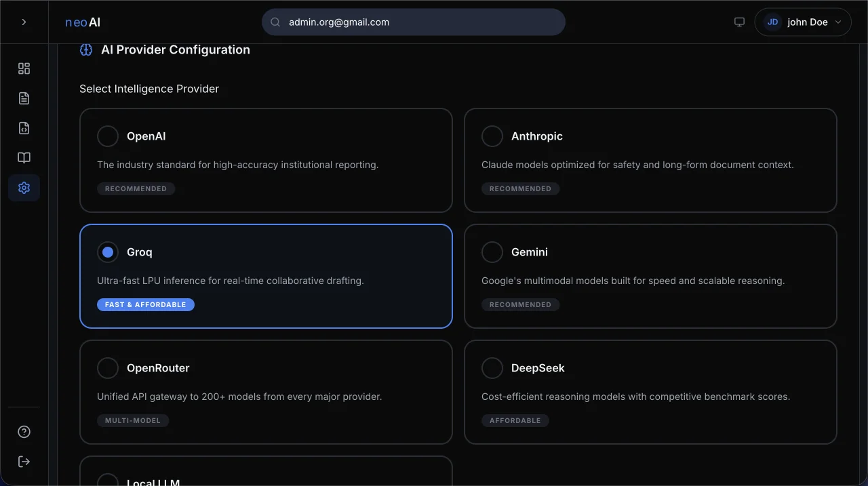Select the Groq radio button
The height and width of the screenshot is (486, 868).
point(108,252)
